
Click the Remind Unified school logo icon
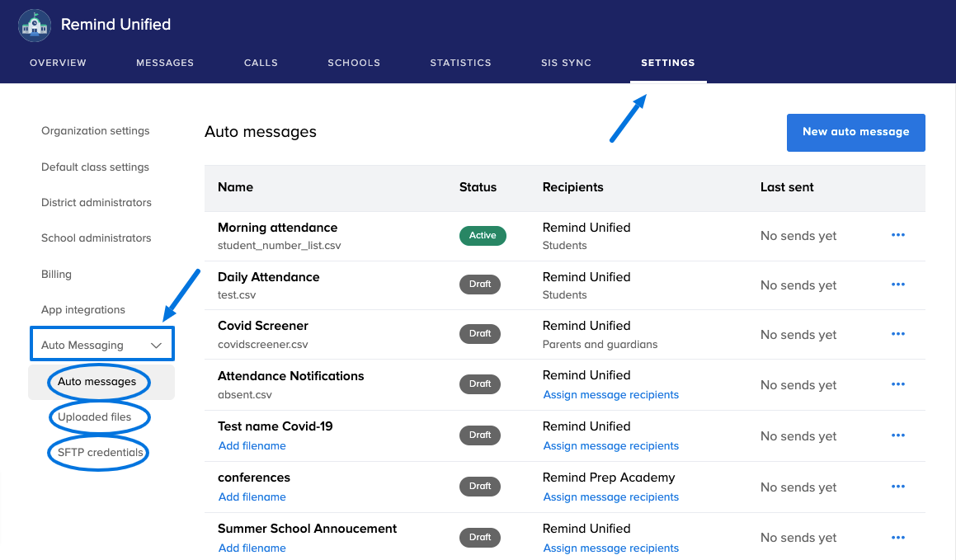(x=34, y=25)
